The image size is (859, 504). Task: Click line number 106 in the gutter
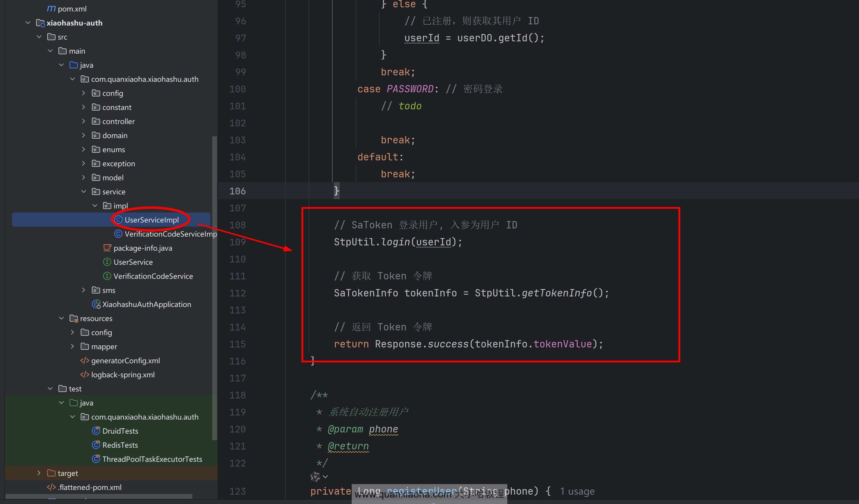click(238, 191)
